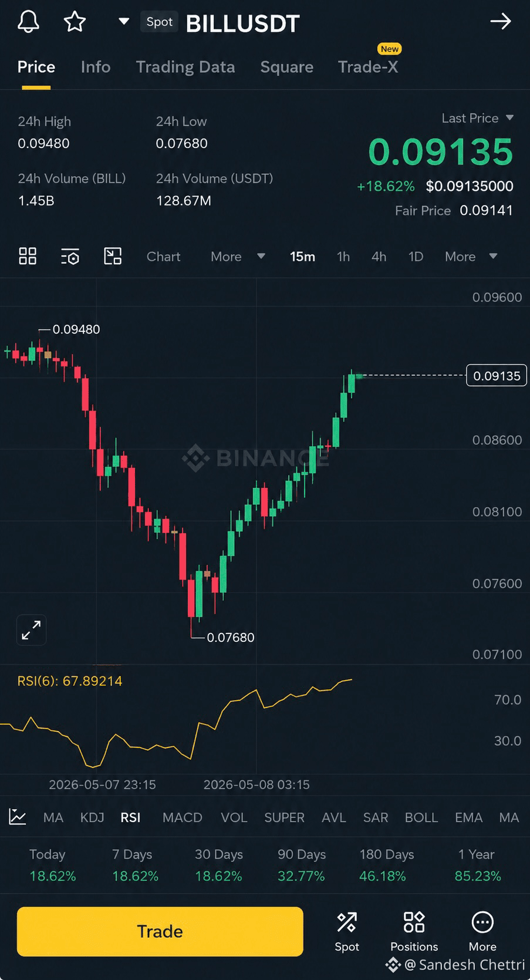Open Positions from the bottom bar
Screen dimensions: 530x980
[x=414, y=932]
